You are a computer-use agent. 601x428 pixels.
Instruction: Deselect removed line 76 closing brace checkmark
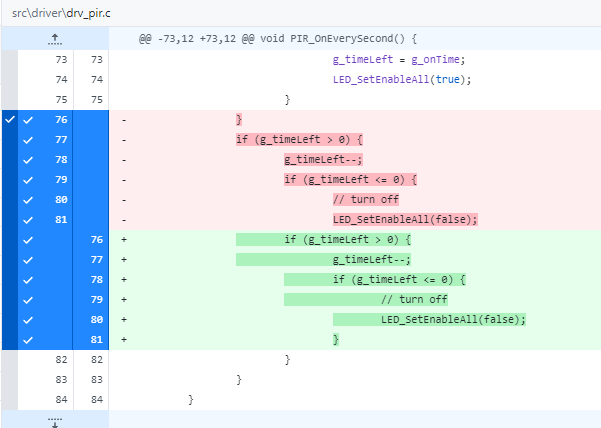click(28, 120)
